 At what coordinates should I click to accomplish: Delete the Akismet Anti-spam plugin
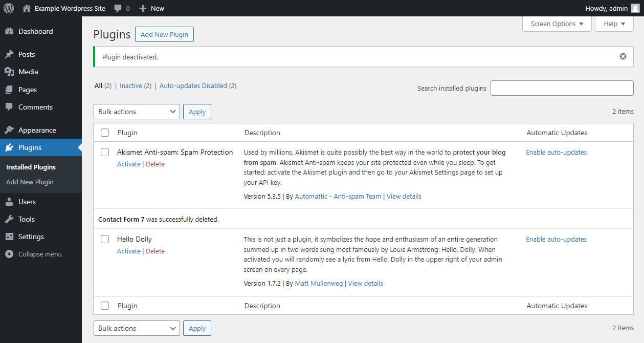[x=155, y=164]
